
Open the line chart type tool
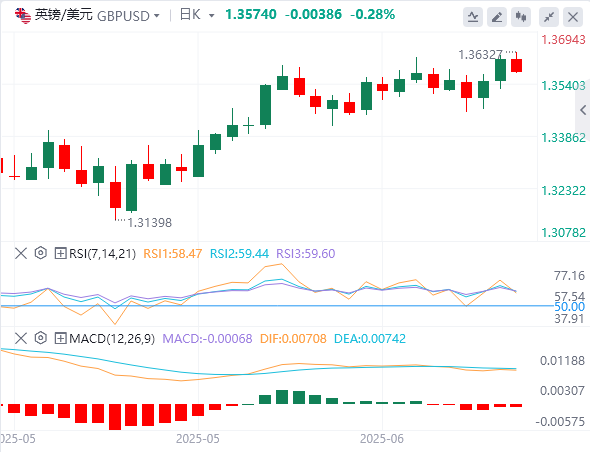[x=473, y=17]
